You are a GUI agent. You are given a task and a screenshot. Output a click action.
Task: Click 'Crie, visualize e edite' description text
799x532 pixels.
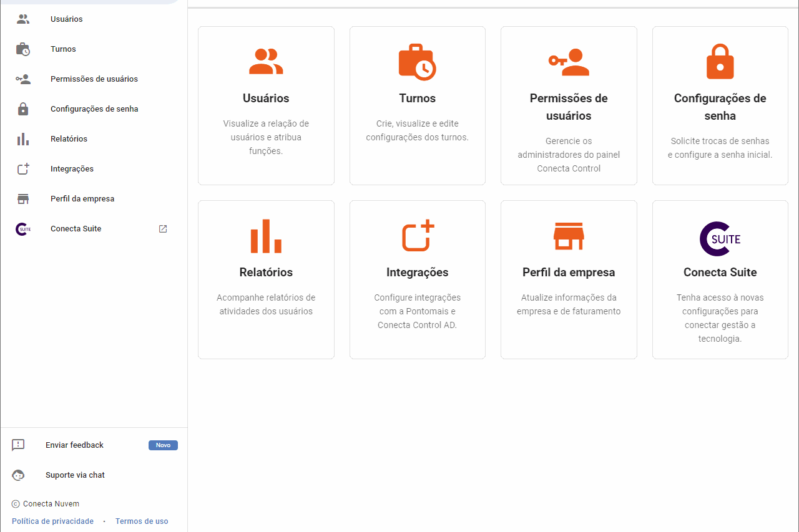pyautogui.click(x=418, y=130)
